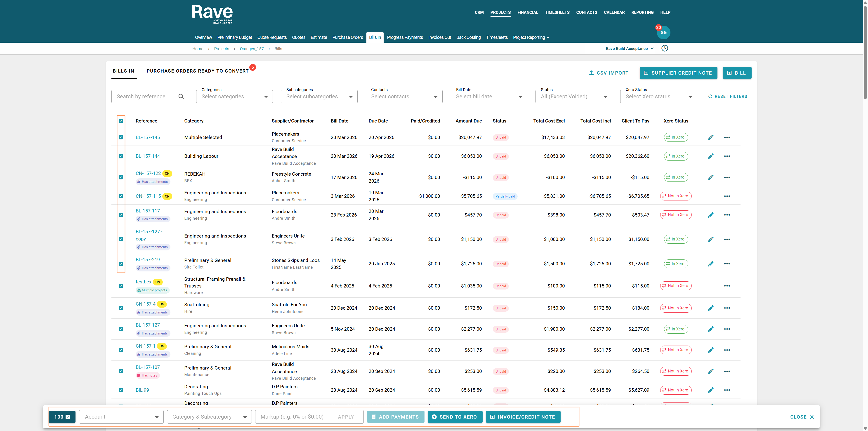This screenshot has height=431, width=868.
Task: Uncheck the BL-157-144 row checkbox
Action: [121, 156]
